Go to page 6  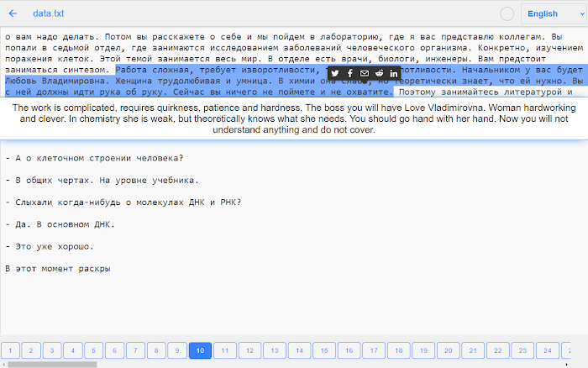115,350
